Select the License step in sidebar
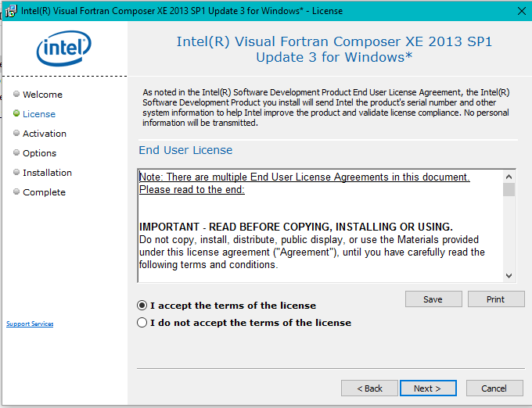Screen dimensions: 532x408 [x=38, y=114]
